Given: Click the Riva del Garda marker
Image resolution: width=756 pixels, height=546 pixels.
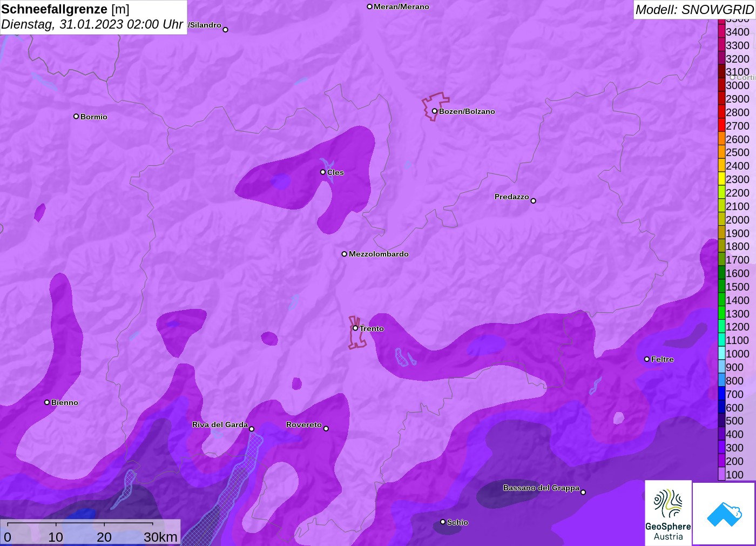Looking at the screenshot, I should pyautogui.click(x=252, y=429).
